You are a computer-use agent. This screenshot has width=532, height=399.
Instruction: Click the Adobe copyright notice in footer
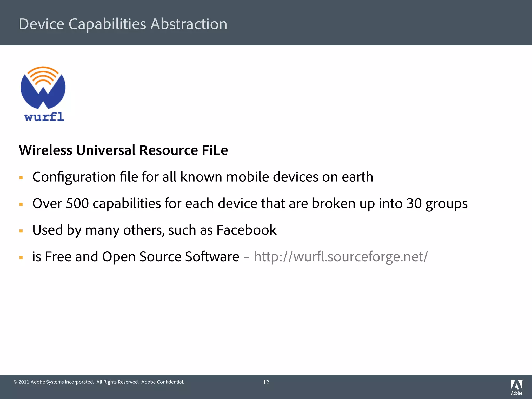click(99, 382)
